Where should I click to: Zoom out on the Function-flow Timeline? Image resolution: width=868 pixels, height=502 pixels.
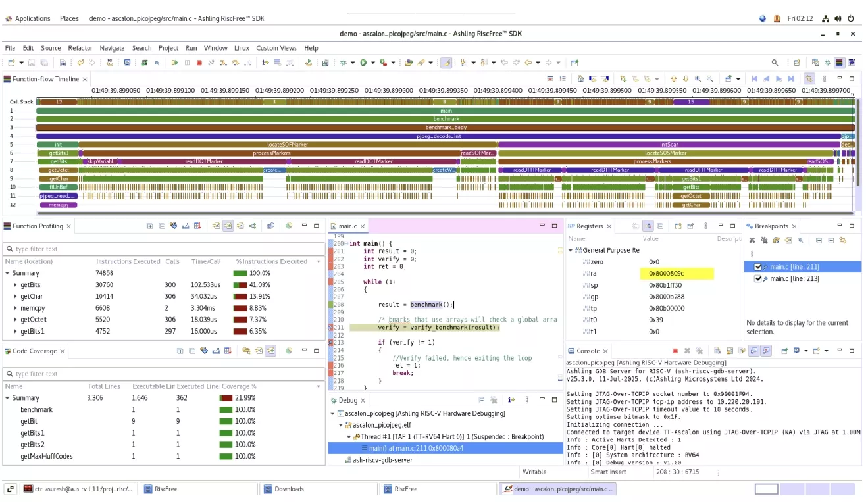point(709,78)
